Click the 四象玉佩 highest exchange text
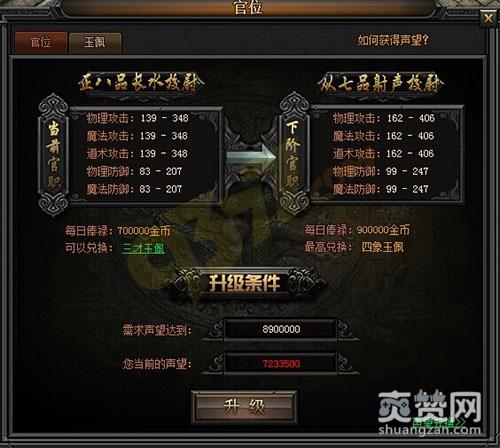Image resolution: width=500 pixels, height=448 pixels. (x=383, y=247)
